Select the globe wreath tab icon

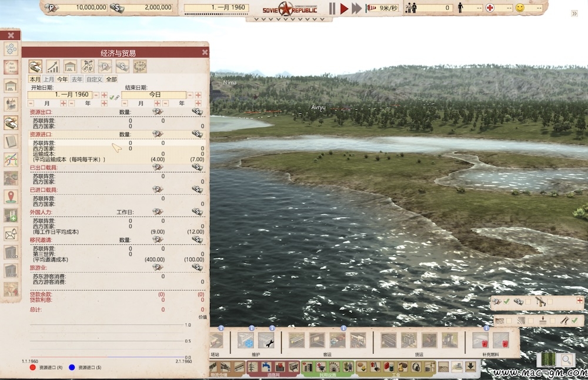point(139,66)
